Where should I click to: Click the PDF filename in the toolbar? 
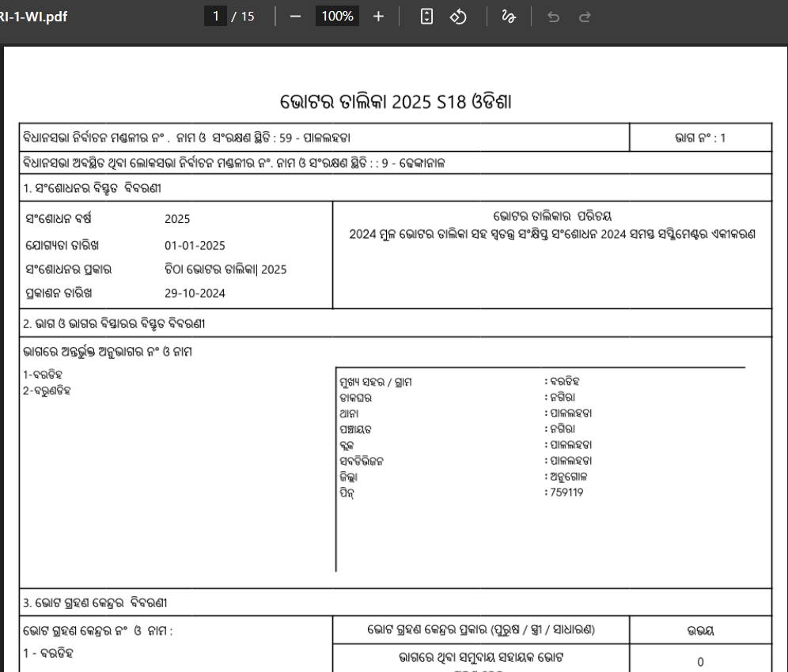(x=33, y=17)
